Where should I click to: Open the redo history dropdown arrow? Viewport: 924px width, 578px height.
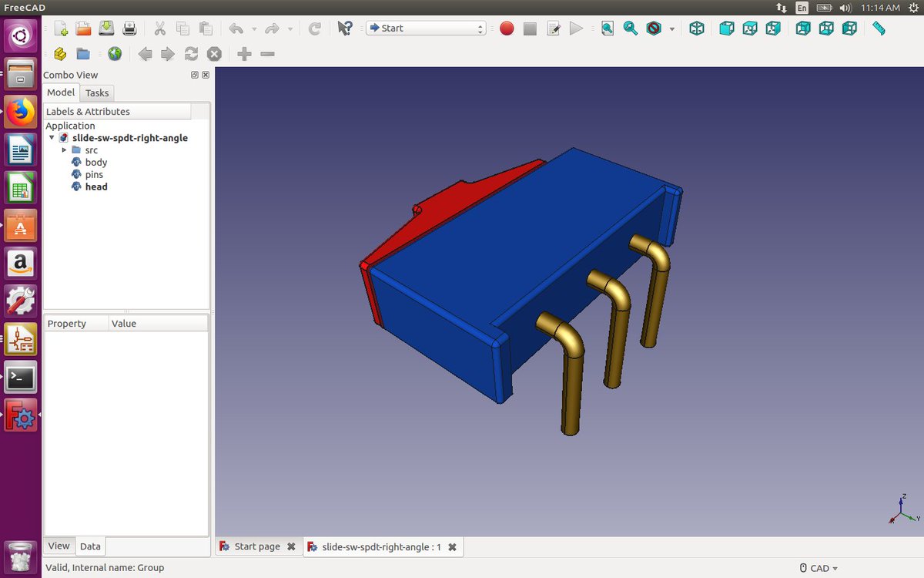tap(290, 29)
